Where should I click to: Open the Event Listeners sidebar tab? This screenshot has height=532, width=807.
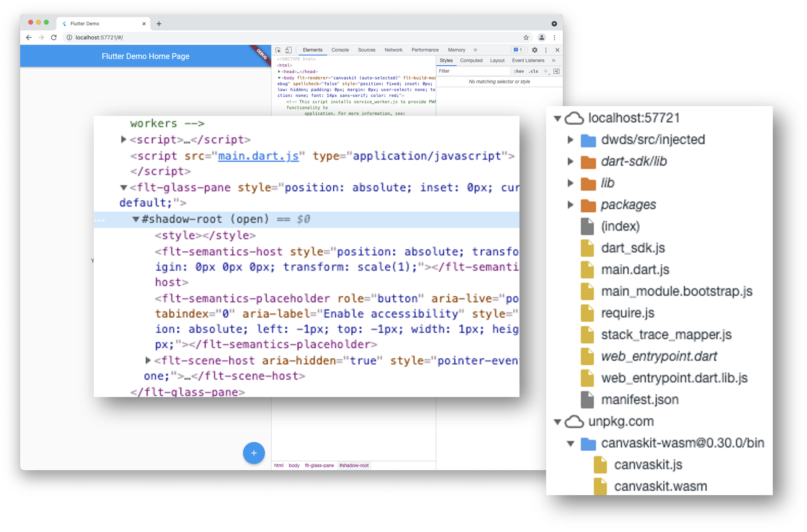(528, 61)
